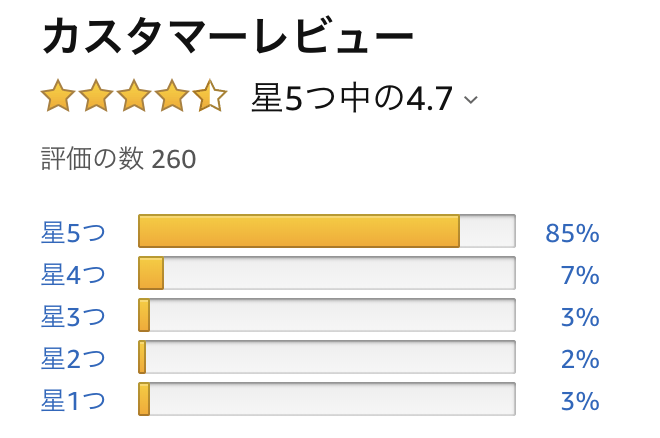Open the 85% percentage link
660x438 pixels.
(572, 233)
